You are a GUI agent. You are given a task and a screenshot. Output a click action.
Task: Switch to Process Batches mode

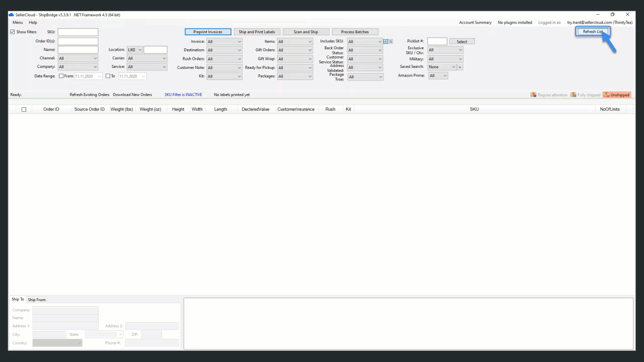tap(355, 32)
